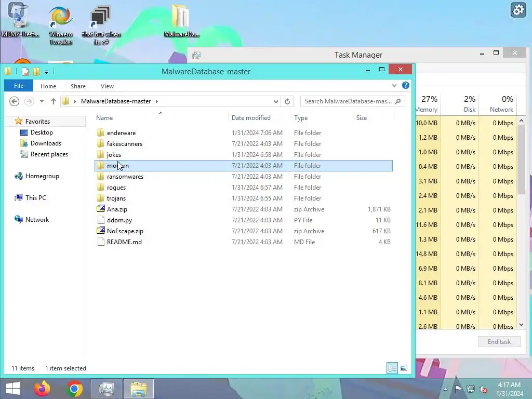Image resolution: width=532 pixels, height=399 pixels.
Task: Click the settings gear in top-right corner
Action: click(518, 10)
